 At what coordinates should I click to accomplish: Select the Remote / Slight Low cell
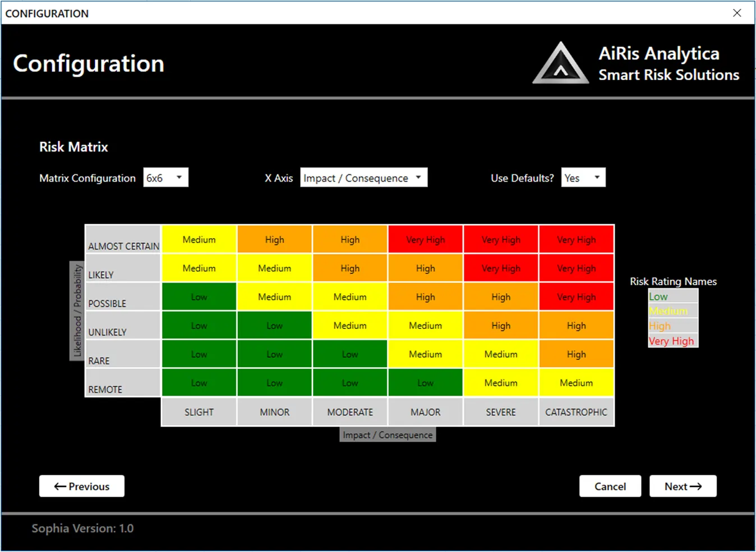pyautogui.click(x=199, y=383)
